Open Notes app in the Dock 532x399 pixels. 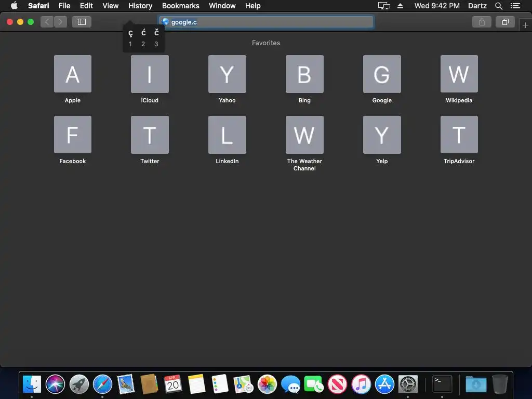[196, 384]
